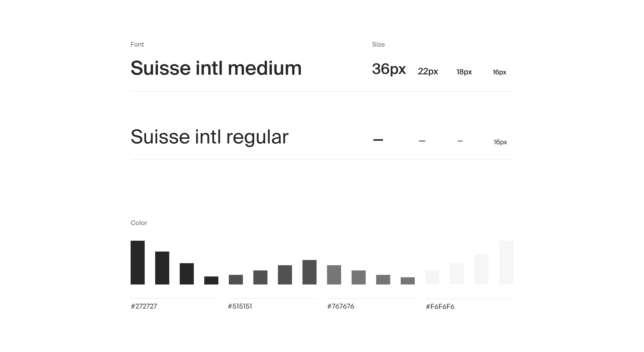644x352 pixels.
Task: Choose the tallest #767676 gray bar
Action: (x=334, y=275)
